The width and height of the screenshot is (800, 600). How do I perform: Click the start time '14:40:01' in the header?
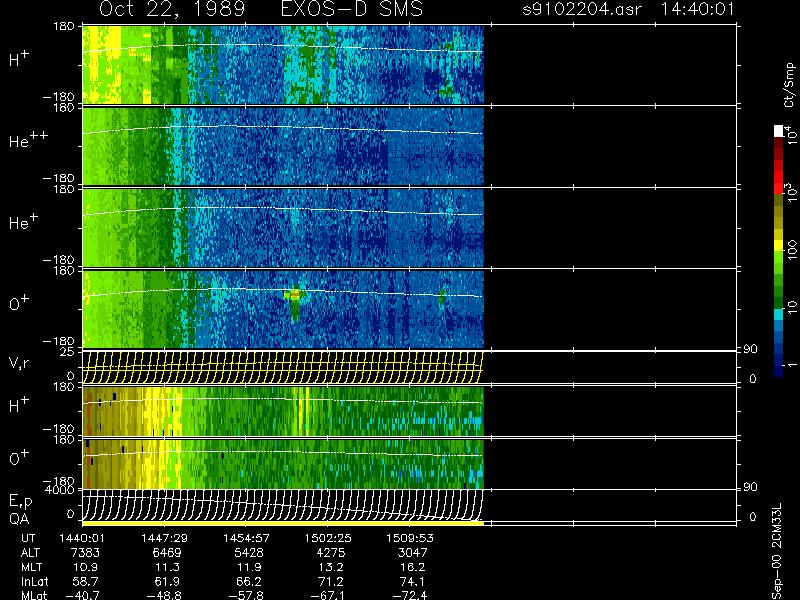pyautogui.click(x=697, y=9)
